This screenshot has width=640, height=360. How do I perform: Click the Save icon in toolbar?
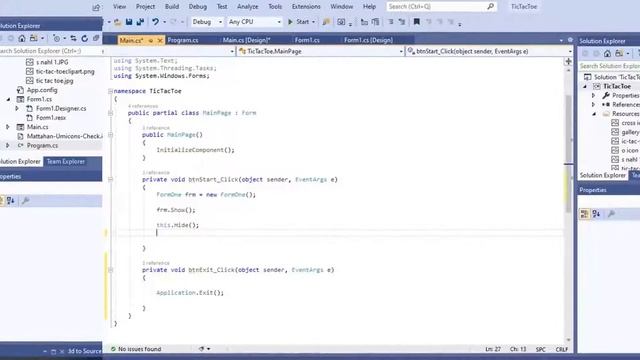pyautogui.click(x=129, y=22)
